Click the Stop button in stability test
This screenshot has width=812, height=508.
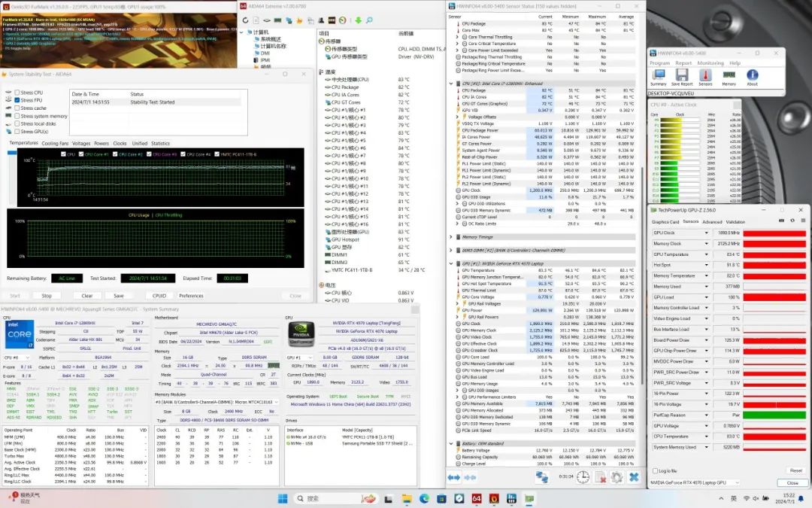point(47,296)
